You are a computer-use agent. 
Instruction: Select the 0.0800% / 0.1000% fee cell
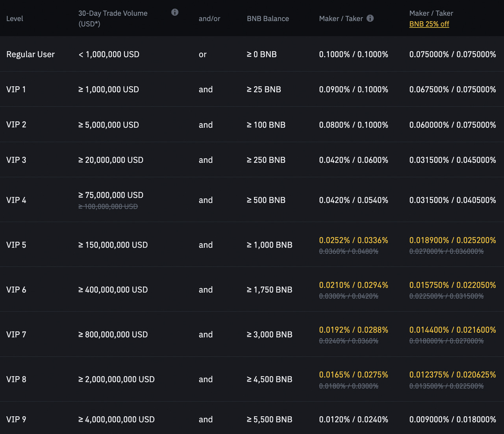coord(354,125)
